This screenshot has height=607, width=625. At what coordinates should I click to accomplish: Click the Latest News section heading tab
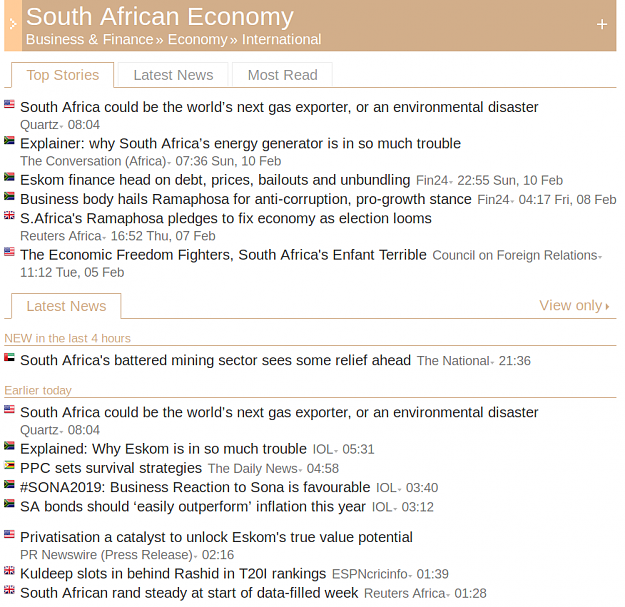pos(66,306)
